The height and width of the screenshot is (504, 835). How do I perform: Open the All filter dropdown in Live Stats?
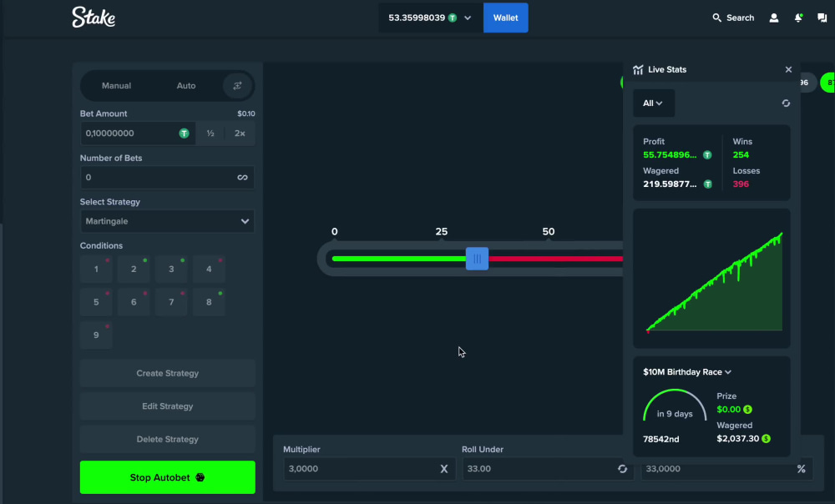point(654,103)
